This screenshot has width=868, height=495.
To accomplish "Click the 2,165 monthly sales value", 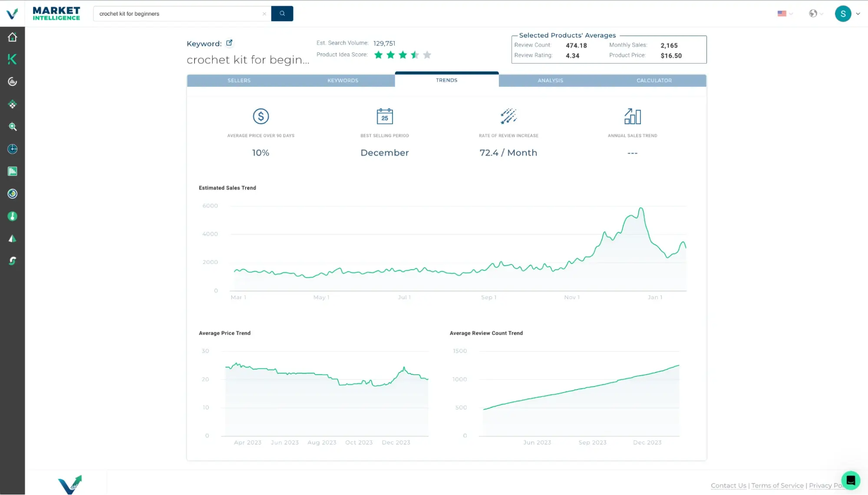I will click(669, 45).
